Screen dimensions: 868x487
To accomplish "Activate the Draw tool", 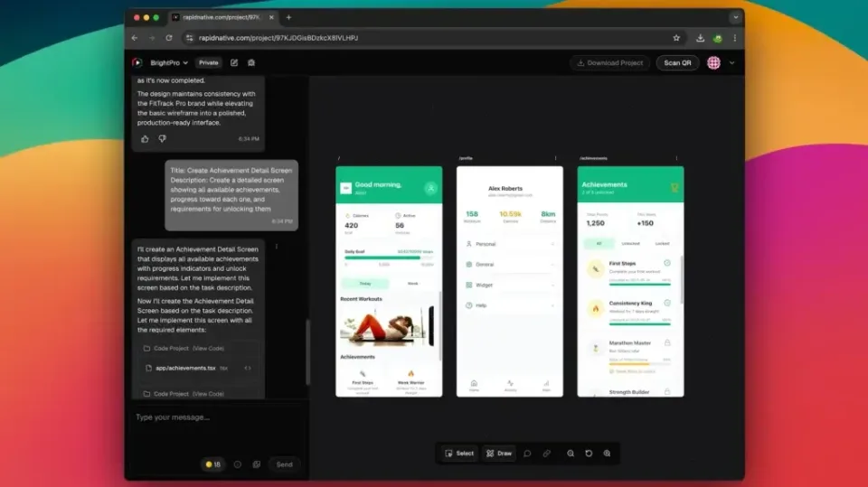I will coord(499,454).
